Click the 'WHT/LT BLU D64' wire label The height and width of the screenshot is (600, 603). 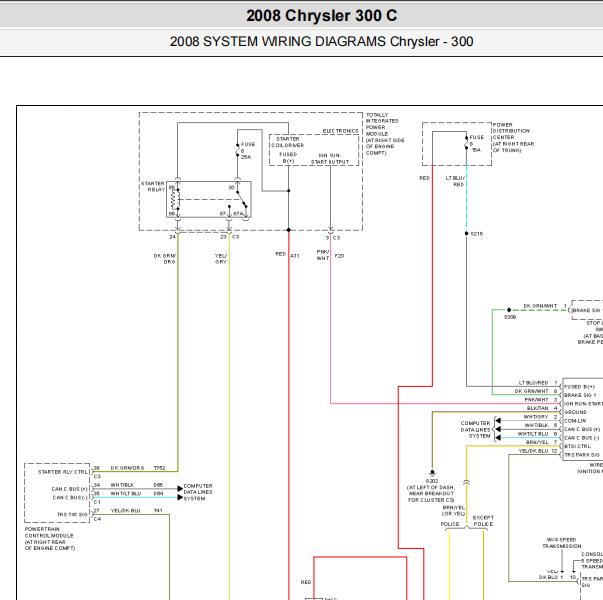[x=137, y=493]
